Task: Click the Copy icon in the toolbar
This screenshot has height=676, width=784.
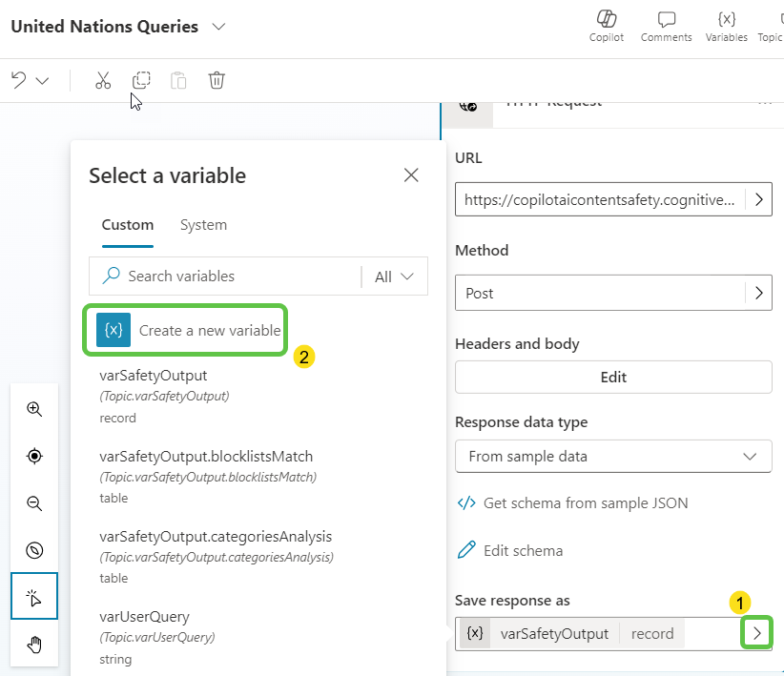Action: tap(141, 80)
